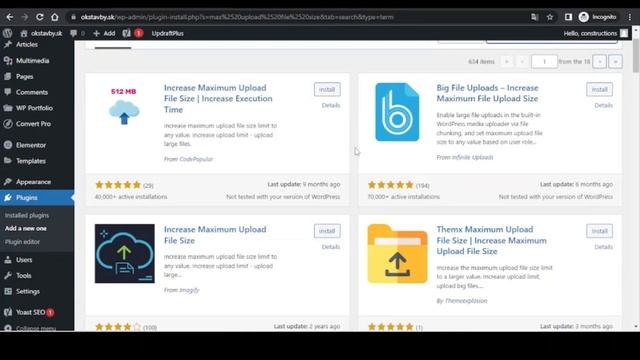Click dark cloud upload plugin thumbnail
Viewport: 640px width, 360px height.
tap(124, 253)
